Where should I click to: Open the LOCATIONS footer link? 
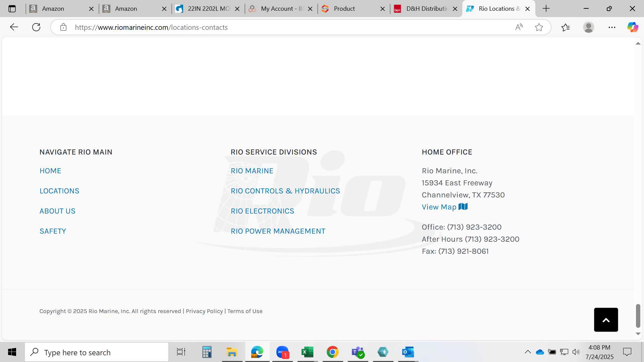click(59, 191)
